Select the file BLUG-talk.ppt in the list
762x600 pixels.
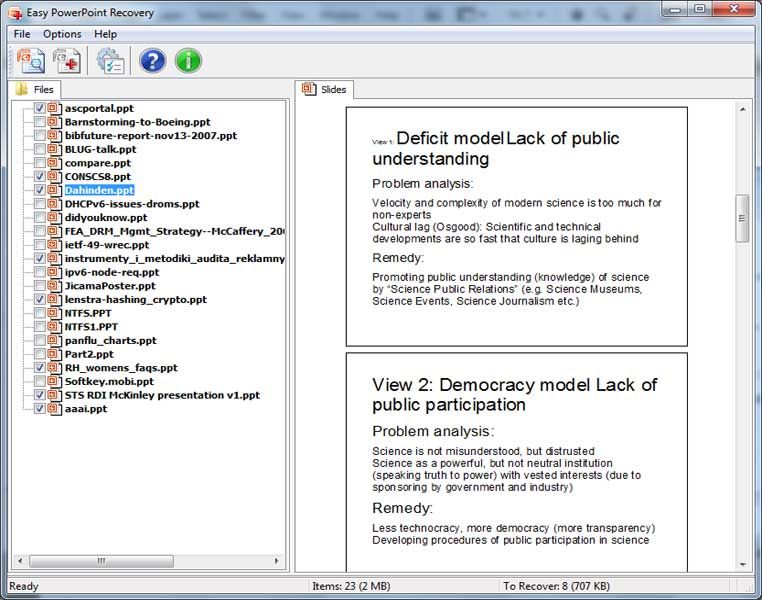(x=101, y=149)
